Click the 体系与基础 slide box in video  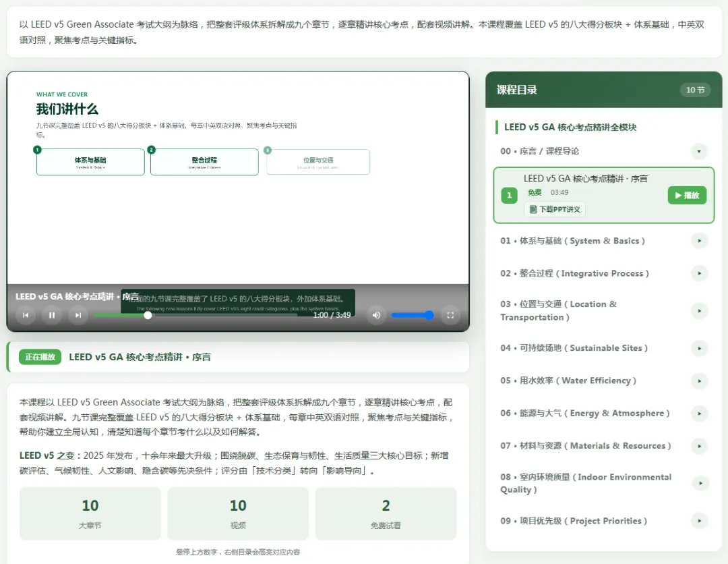coord(90,162)
